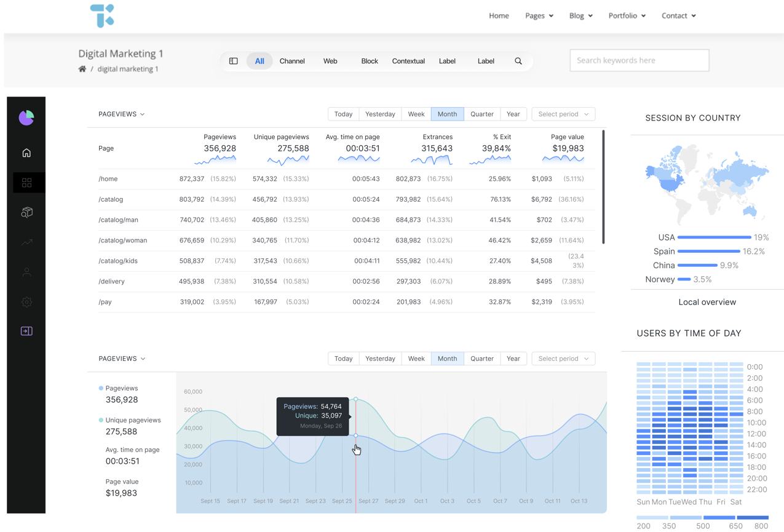Click the Local overview link
784x532 pixels.
click(x=707, y=302)
